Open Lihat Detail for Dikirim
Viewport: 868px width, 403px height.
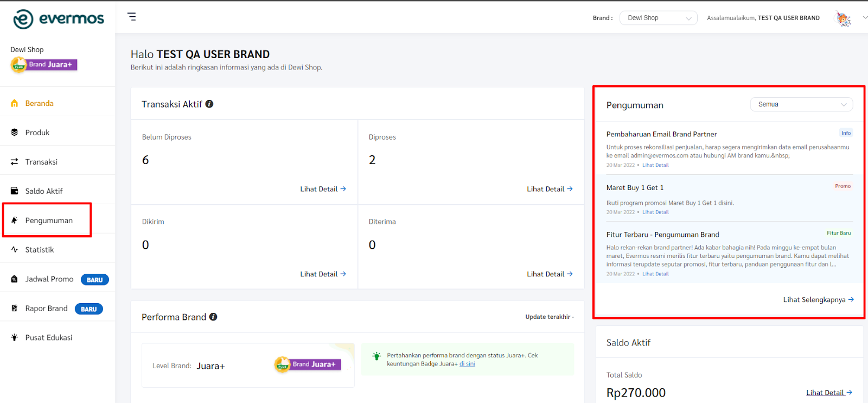[x=323, y=274]
